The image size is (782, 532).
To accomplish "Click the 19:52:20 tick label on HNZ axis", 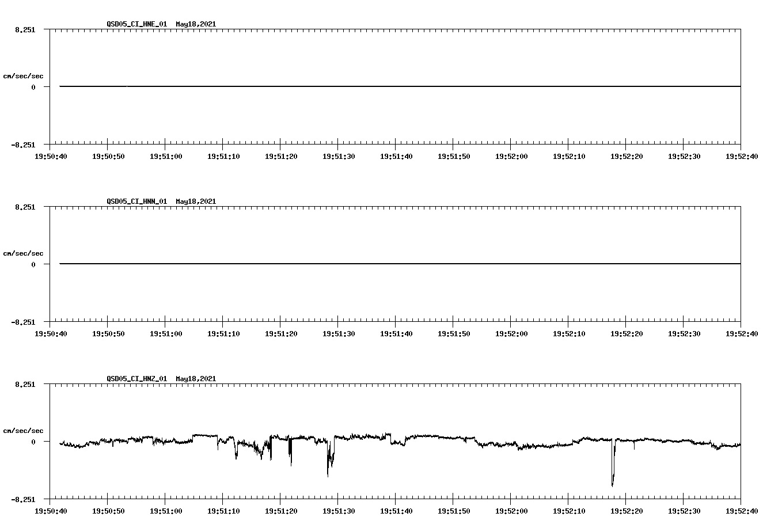I will click(x=626, y=510).
